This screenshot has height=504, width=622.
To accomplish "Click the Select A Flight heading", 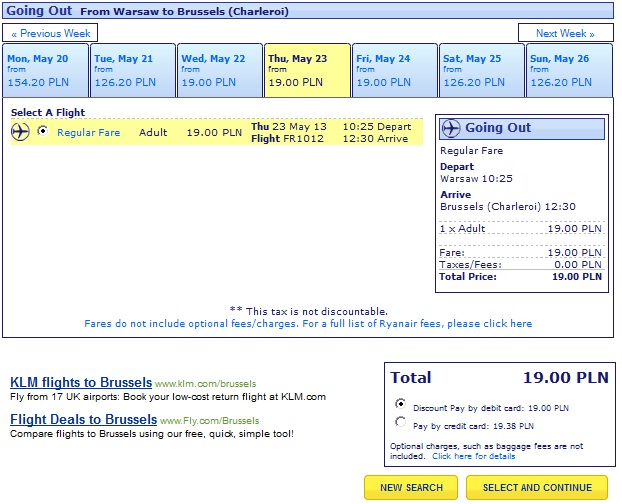I will [48, 113].
